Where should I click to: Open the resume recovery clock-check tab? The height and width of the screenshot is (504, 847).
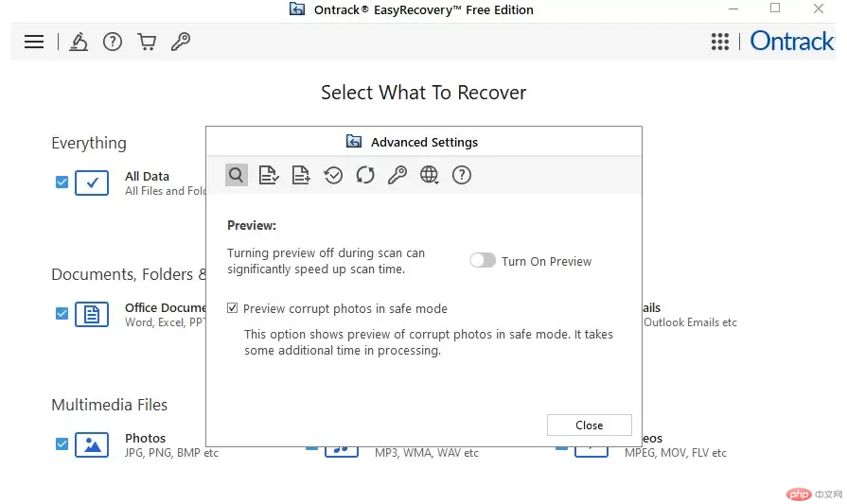tap(333, 175)
